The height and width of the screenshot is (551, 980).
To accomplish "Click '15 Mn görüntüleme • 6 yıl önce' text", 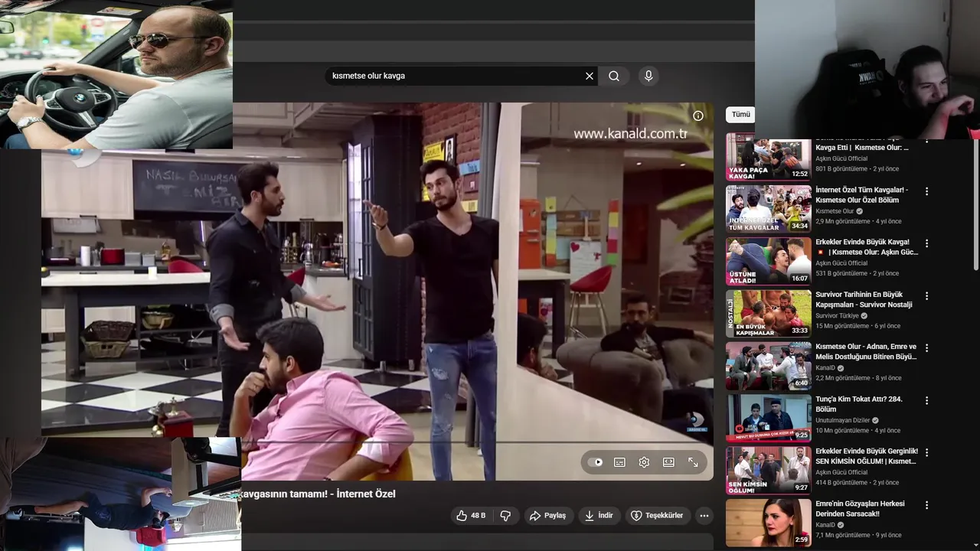I will 858,326.
